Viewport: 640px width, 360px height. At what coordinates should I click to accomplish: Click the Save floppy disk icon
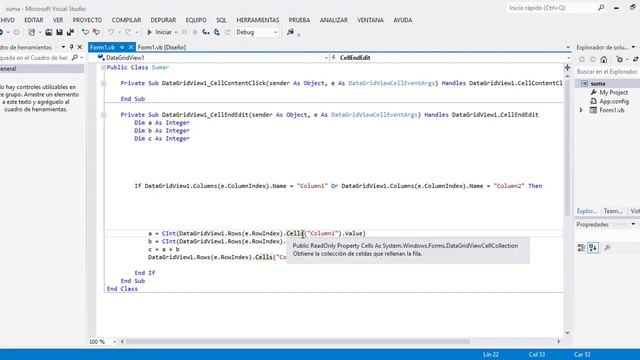pos(60,32)
